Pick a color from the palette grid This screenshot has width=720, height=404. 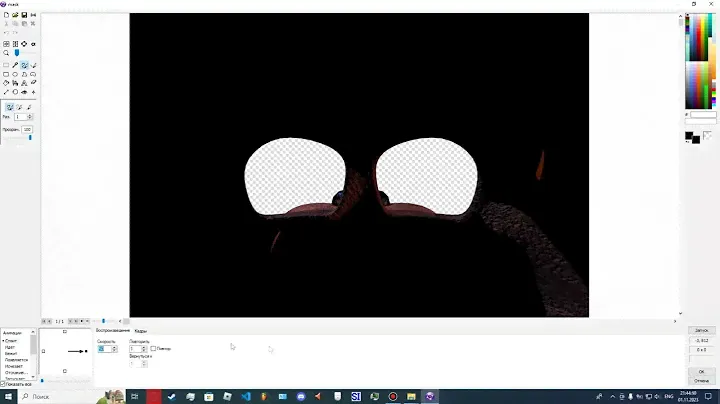tap(700, 60)
